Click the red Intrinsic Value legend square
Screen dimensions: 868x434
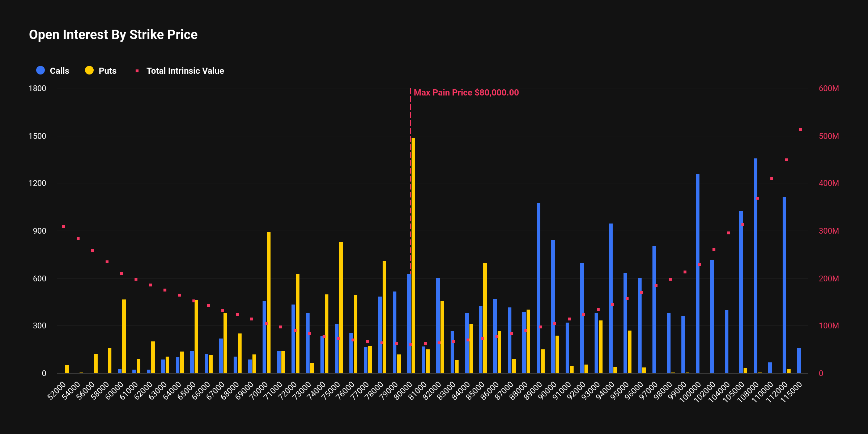[137, 71]
